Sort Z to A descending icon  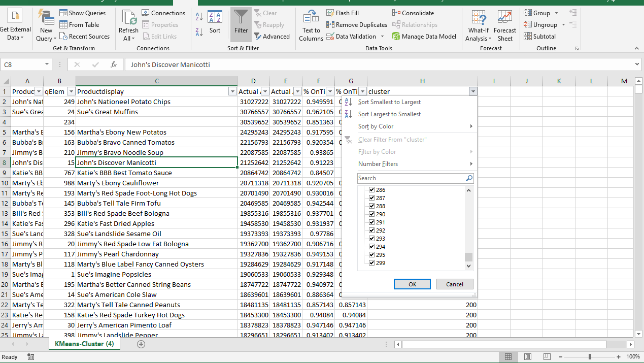[x=199, y=32]
